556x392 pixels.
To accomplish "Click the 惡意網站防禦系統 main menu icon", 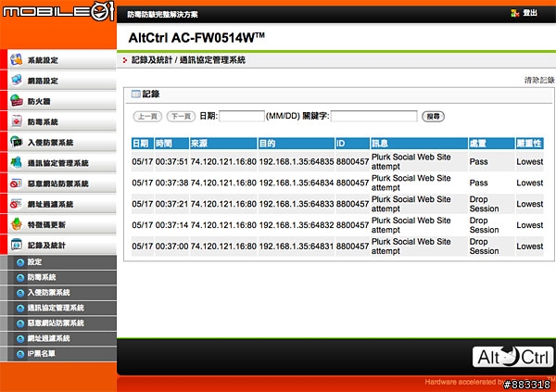I will (17, 183).
